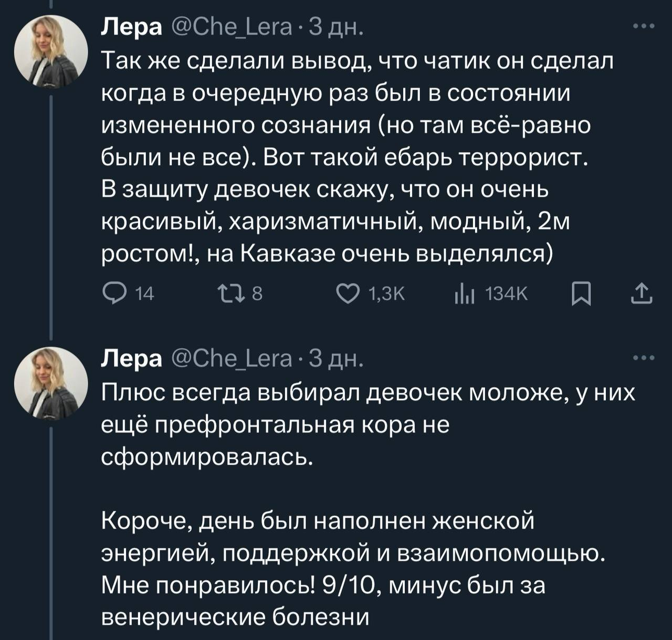Open the display name Лера on first tweet
The width and height of the screenshot is (672, 640).
pyautogui.click(x=131, y=27)
